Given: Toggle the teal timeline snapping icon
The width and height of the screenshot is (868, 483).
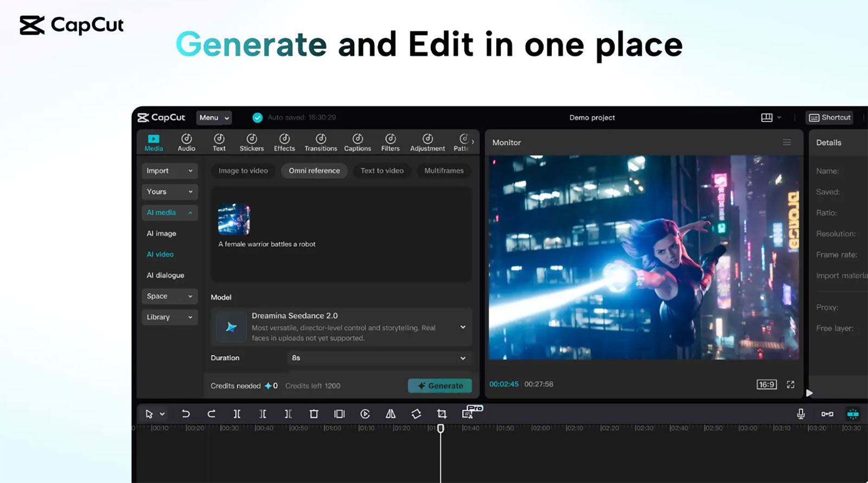Looking at the screenshot, I should point(853,414).
